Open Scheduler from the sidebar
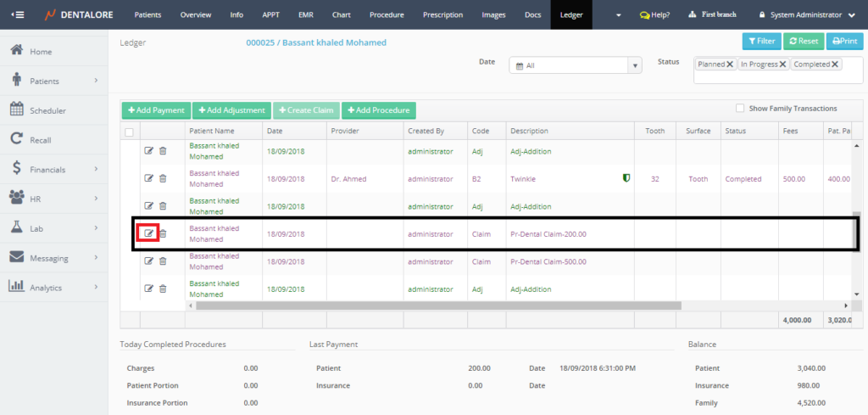 (x=47, y=110)
